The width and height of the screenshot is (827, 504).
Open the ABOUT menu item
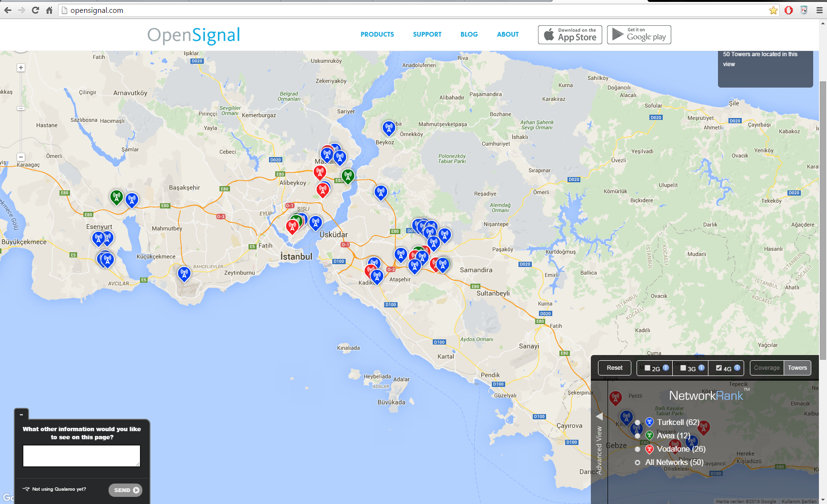[508, 34]
